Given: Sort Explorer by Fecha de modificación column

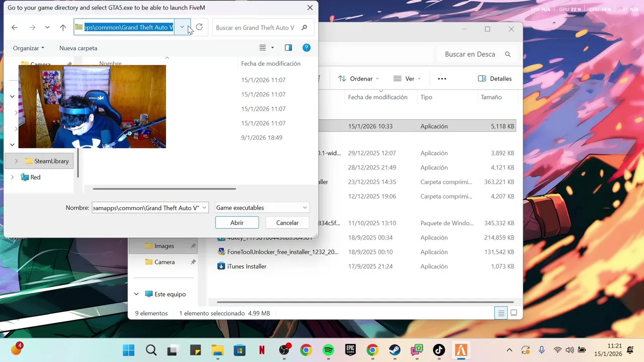Looking at the screenshot, I should [377, 98].
